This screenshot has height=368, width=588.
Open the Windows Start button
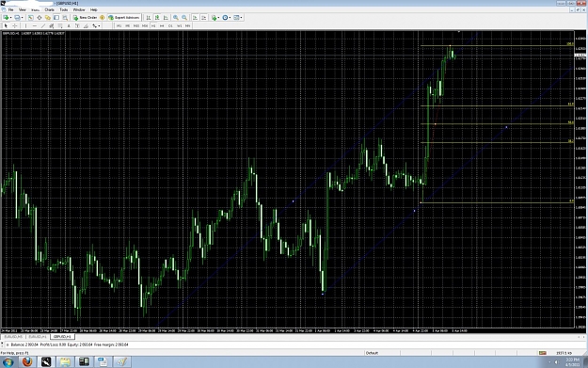pyautogui.click(x=8, y=362)
